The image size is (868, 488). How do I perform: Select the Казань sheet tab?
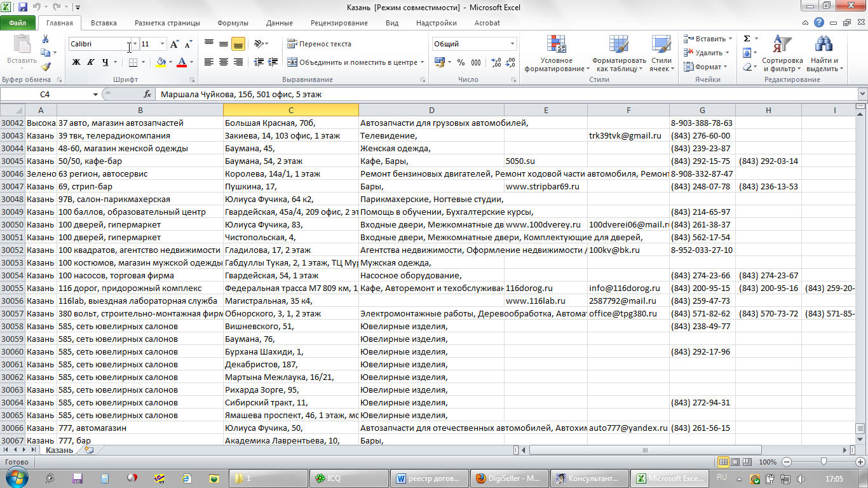tap(59, 450)
